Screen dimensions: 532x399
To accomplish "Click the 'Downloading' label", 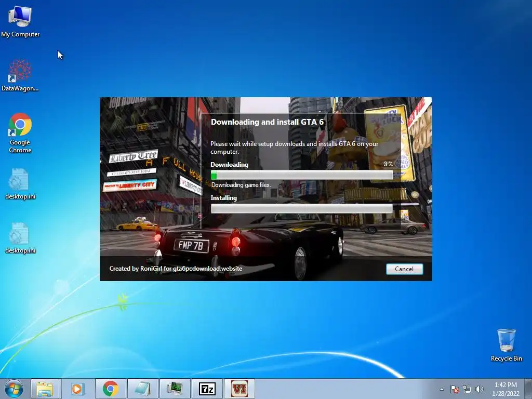I will tap(229, 165).
